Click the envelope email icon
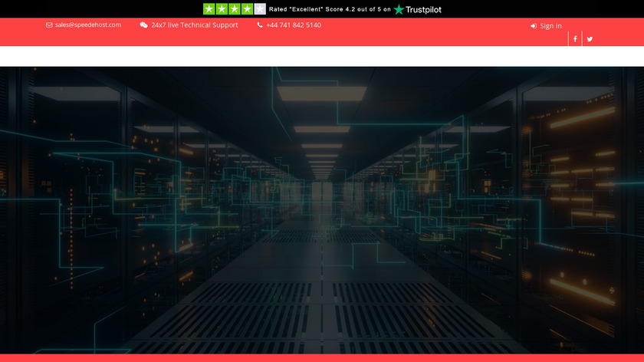 49,25
